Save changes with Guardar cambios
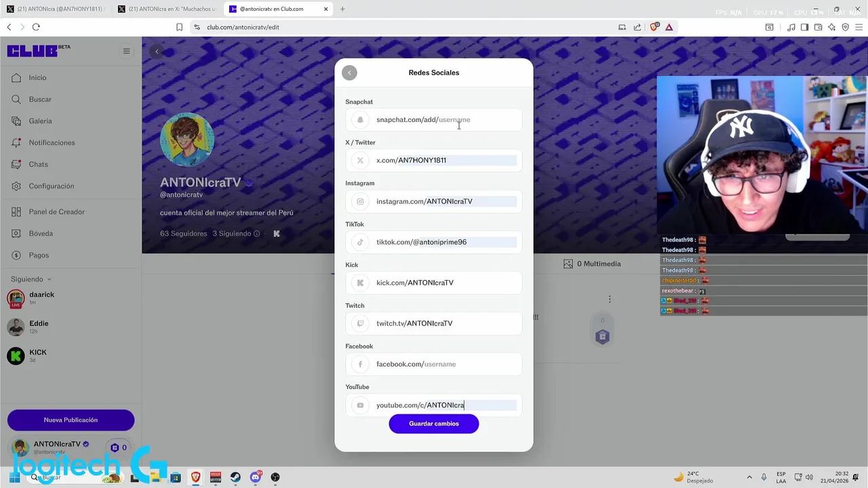This screenshot has width=868, height=488. click(x=434, y=424)
